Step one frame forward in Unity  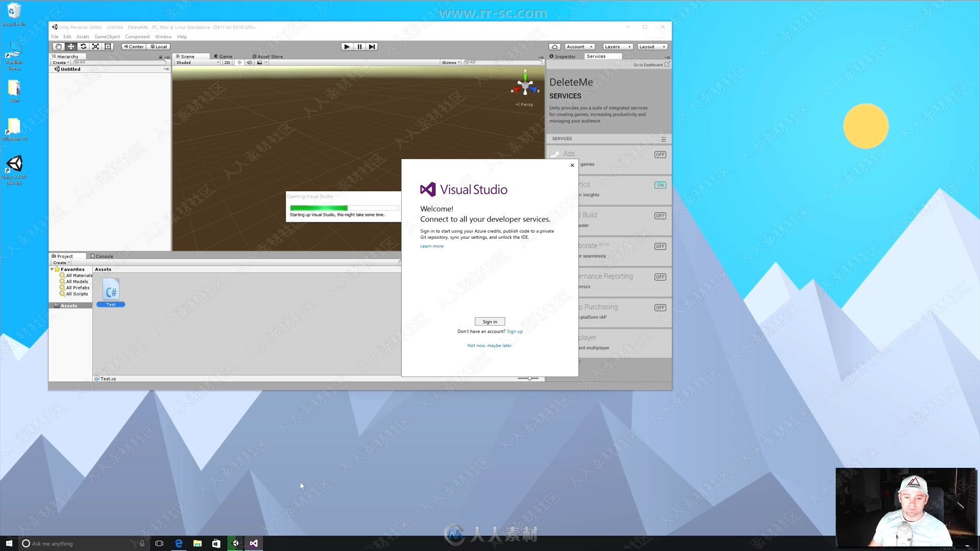coord(372,46)
